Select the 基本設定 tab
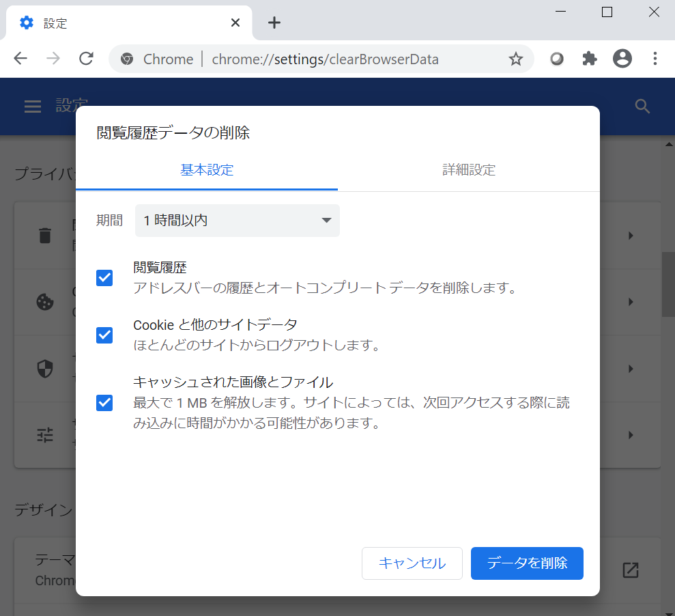Image resolution: width=675 pixels, height=616 pixels. (x=207, y=170)
